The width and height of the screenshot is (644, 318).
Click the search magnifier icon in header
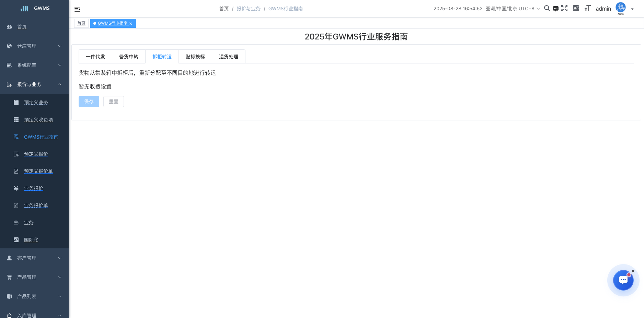pos(547,9)
